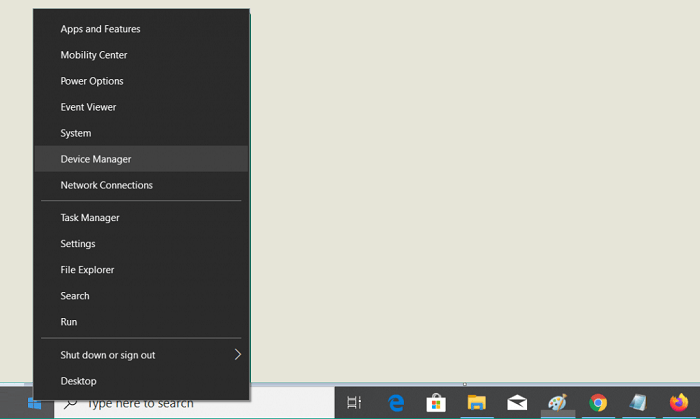Open Apps and Features from the menu

coord(141,29)
